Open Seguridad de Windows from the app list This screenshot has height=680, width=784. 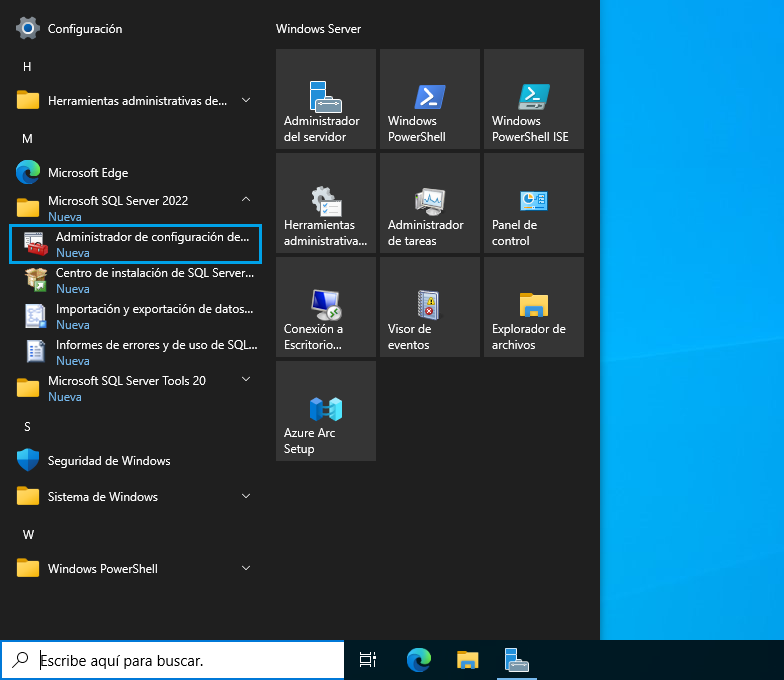pos(108,461)
